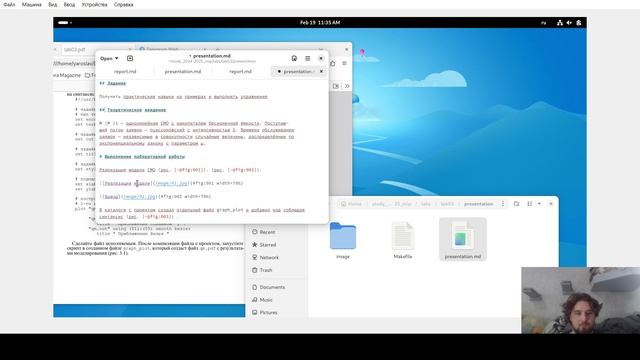Open the Вид menu

point(53,4)
